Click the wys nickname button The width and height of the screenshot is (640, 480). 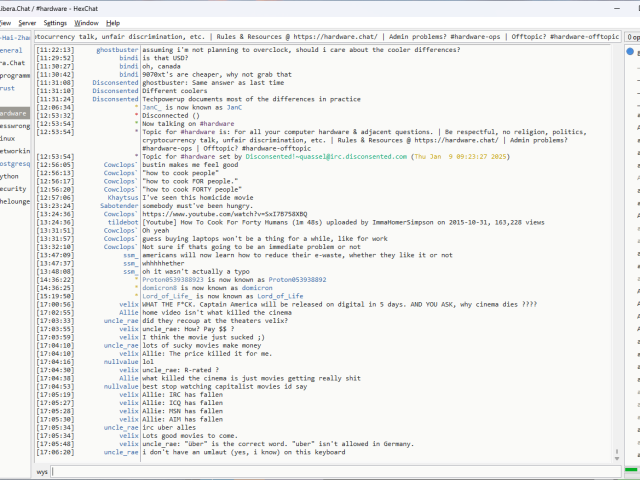pyautogui.click(x=43, y=470)
